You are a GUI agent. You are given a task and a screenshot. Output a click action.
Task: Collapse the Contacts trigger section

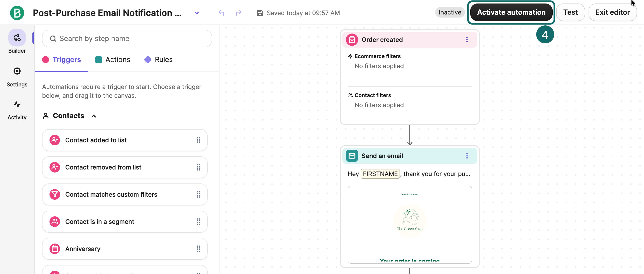(94, 116)
